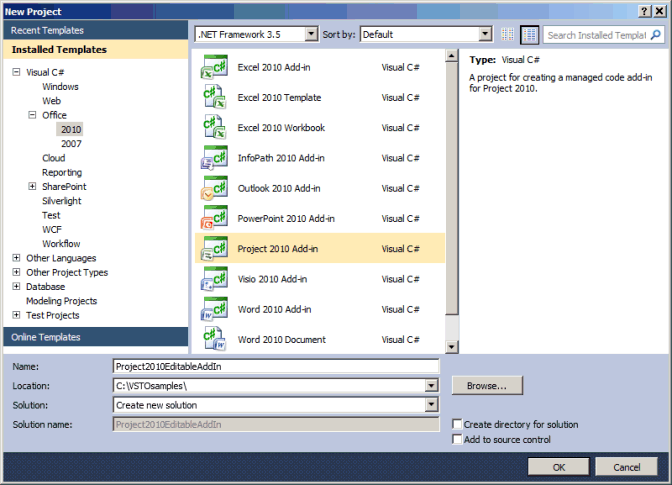The image size is (672, 485).
Task: Select the Cloud category
Action: click(54, 158)
